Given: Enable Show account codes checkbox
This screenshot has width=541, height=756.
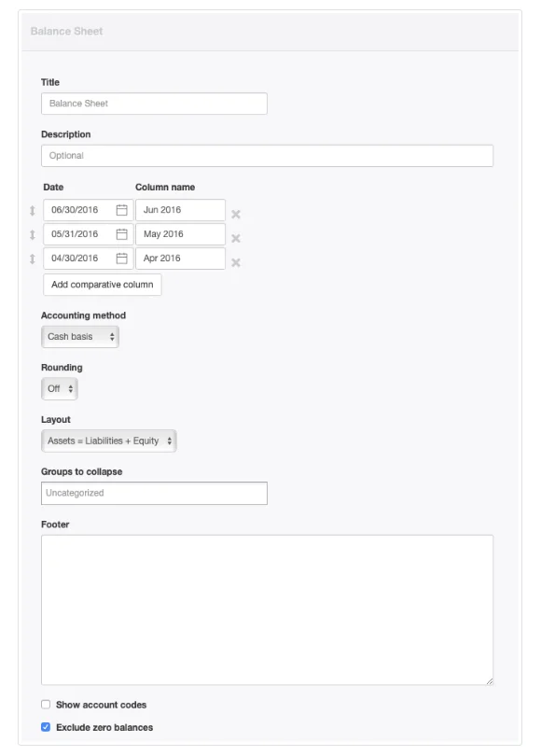Looking at the screenshot, I should click(46, 705).
